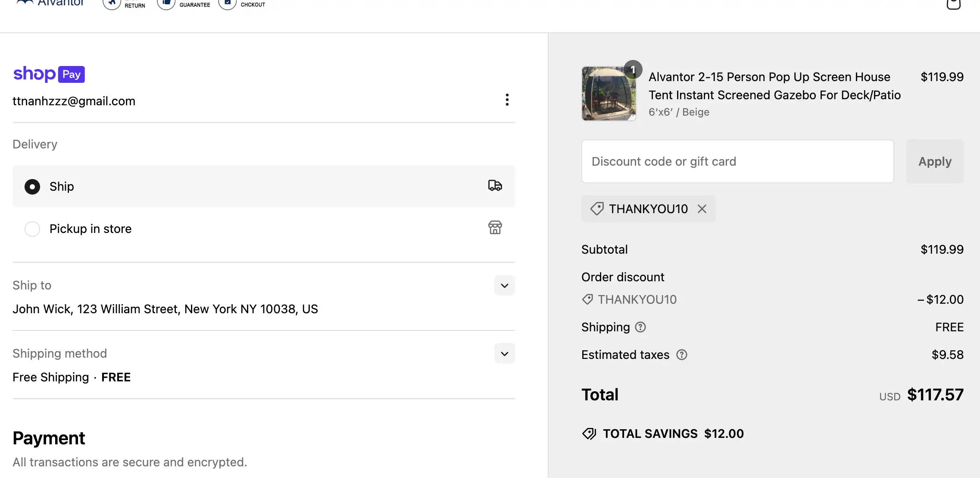This screenshot has height=478, width=980.
Task: Open the three-dot account options menu
Action: (507, 100)
